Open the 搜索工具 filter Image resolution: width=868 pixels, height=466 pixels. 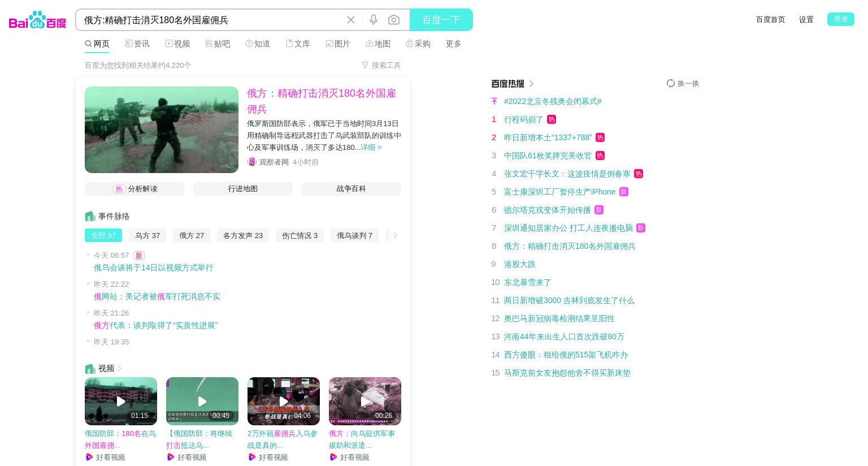pyautogui.click(x=381, y=66)
